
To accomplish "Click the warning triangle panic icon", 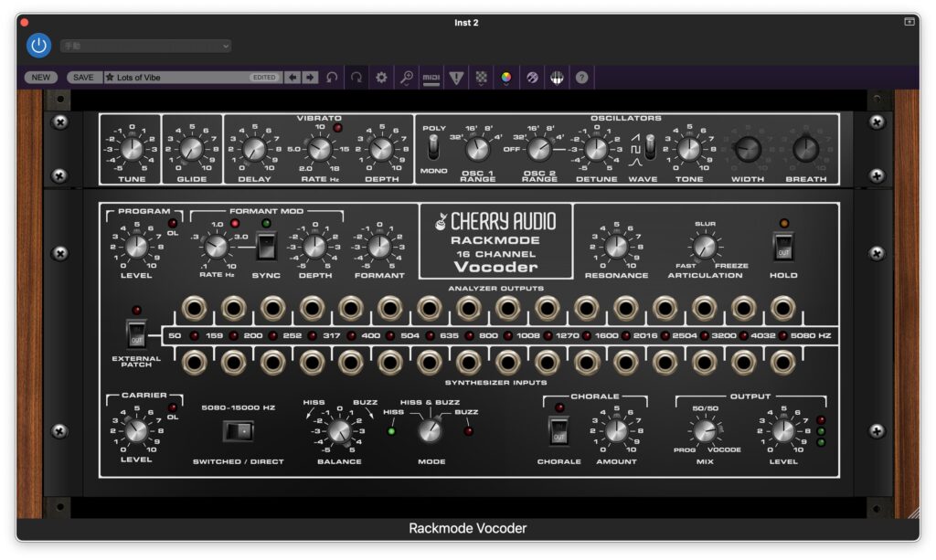I will point(457,78).
